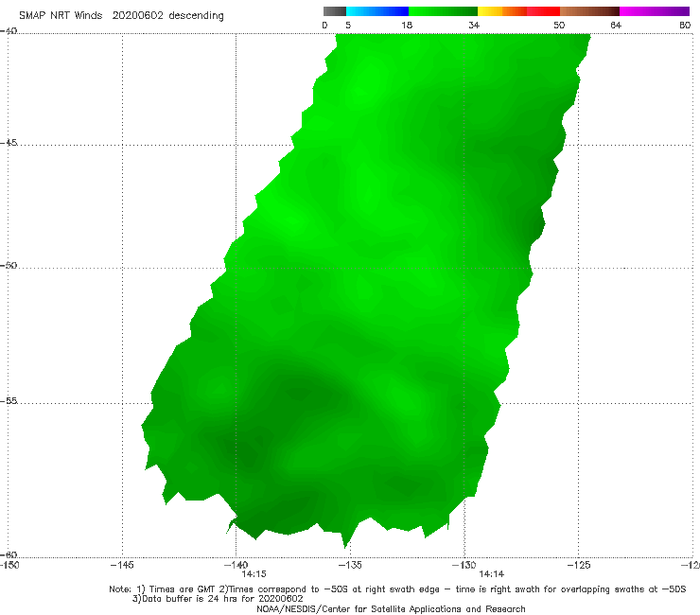The image size is (700, 615).
Task: Click the green segment of the wind color scale
Action: (x=444, y=11)
